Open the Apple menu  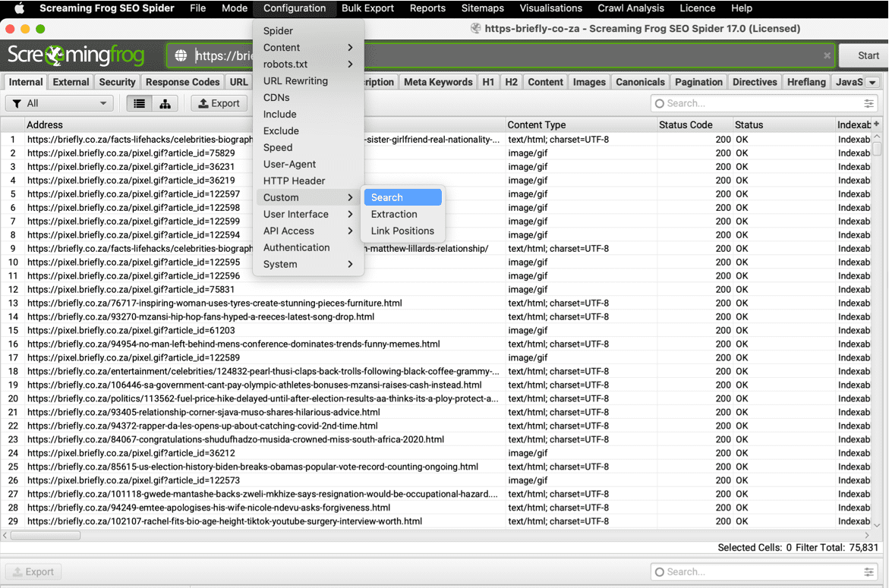coord(19,8)
